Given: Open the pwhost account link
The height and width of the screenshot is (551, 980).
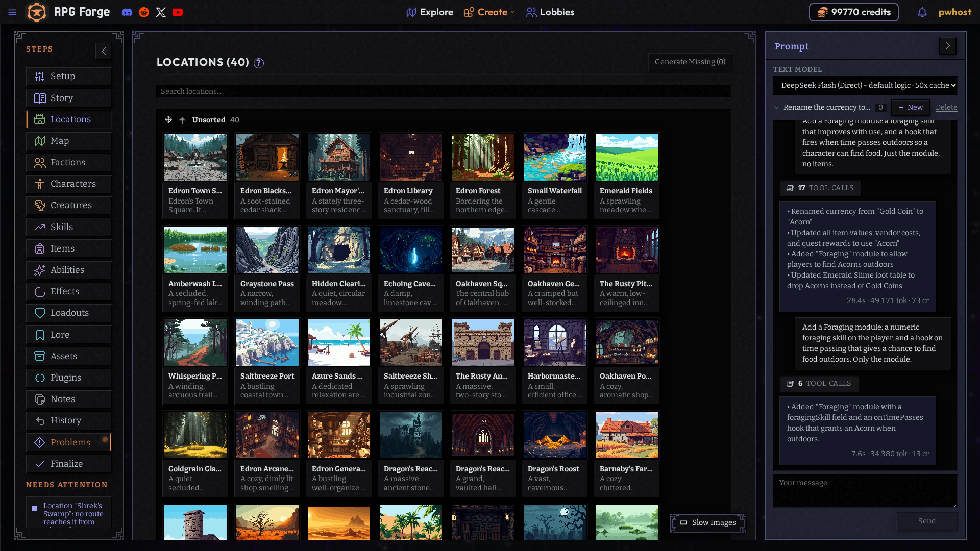Looking at the screenshot, I should (954, 12).
